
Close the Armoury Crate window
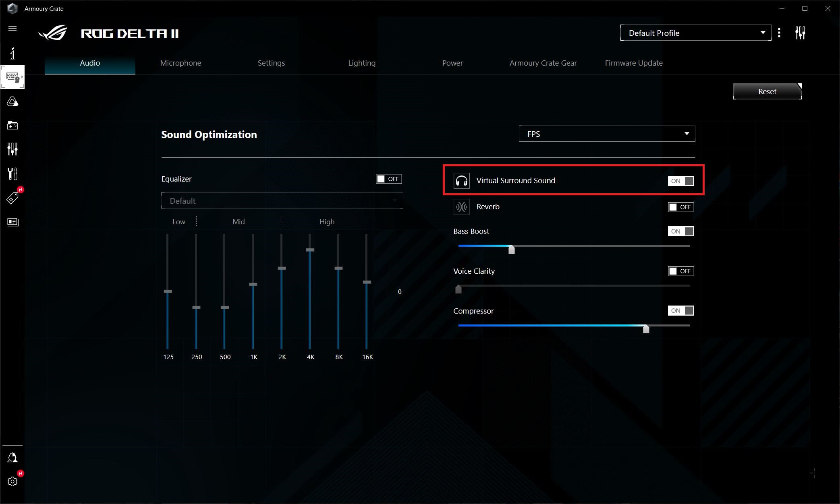[828, 8]
